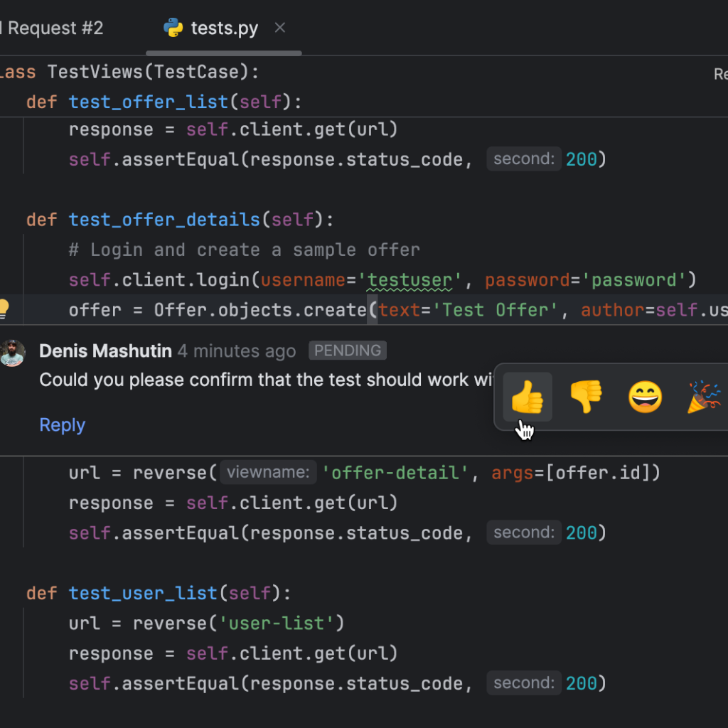Close the tests.py editor tab
Screen dimensions: 728x728
point(280,28)
